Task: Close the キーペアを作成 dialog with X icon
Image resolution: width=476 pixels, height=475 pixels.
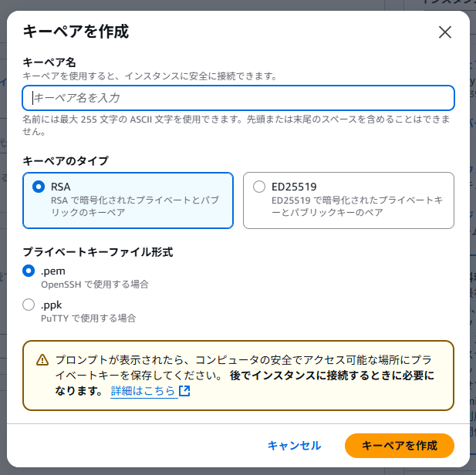Action: pyautogui.click(x=445, y=32)
